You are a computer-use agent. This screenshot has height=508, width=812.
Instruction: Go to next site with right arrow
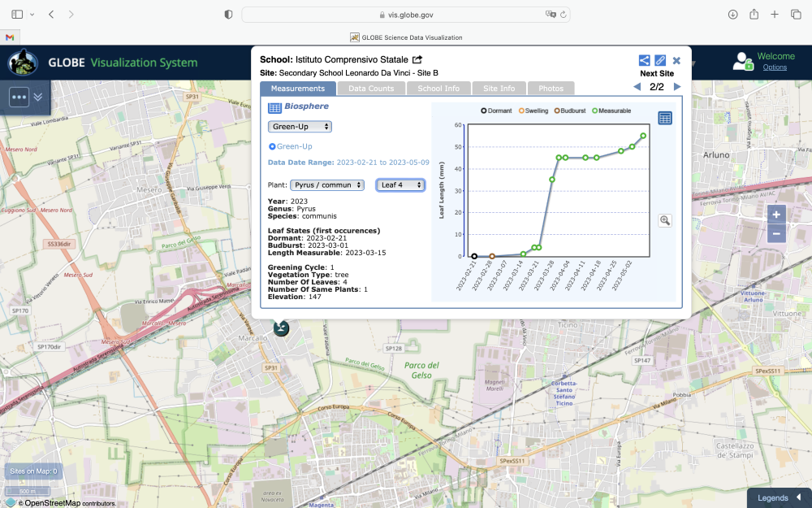coord(677,87)
